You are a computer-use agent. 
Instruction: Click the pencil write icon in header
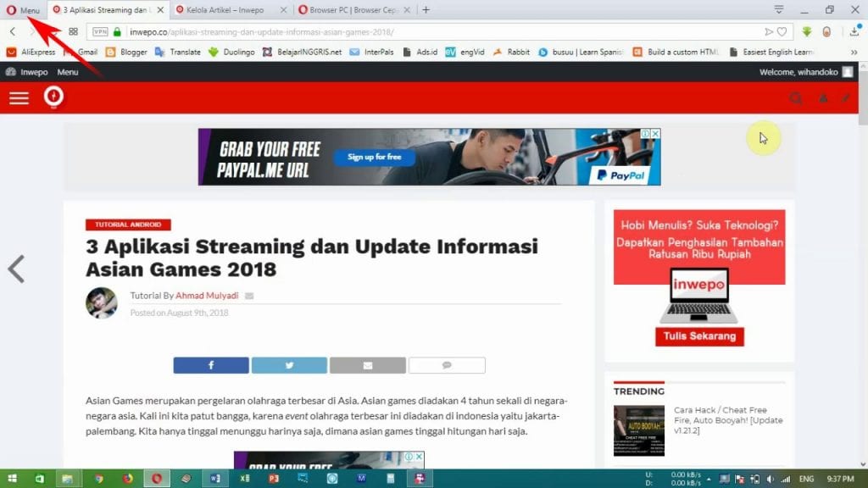(845, 98)
